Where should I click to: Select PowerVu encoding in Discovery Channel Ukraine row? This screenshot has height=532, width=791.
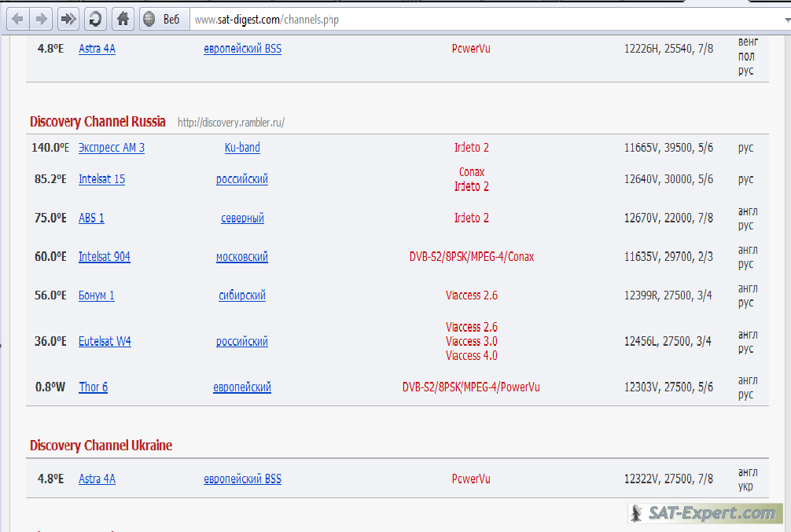[x=471, y=479]
